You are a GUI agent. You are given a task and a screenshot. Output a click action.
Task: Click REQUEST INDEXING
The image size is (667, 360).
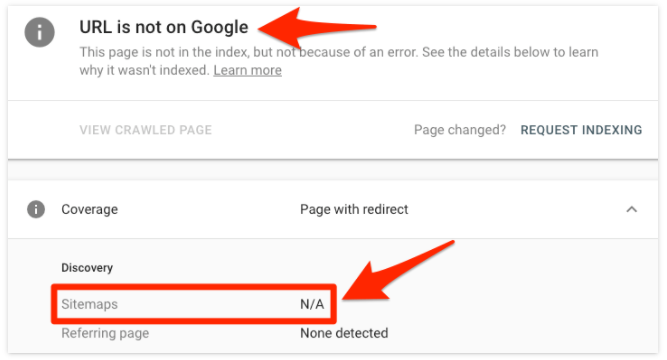click(581, 130)
